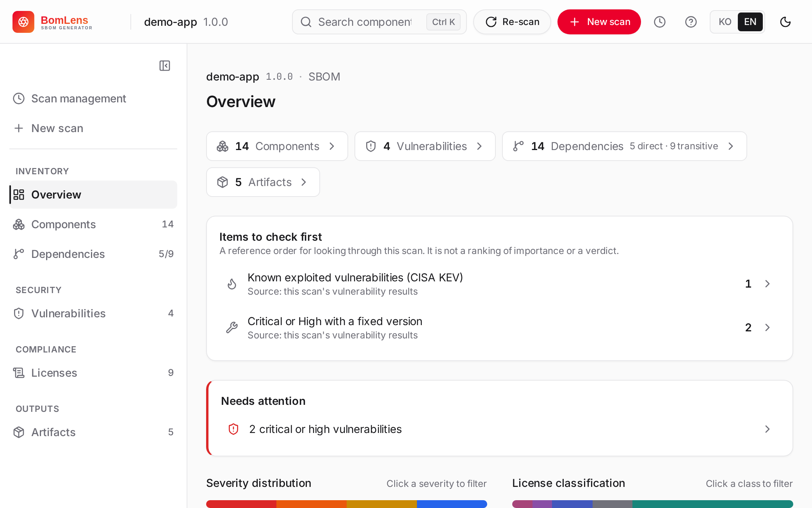Open scan history clock icon in header
Image resolution: width=812 pixels, height=508 pixels.
point(660,22)
